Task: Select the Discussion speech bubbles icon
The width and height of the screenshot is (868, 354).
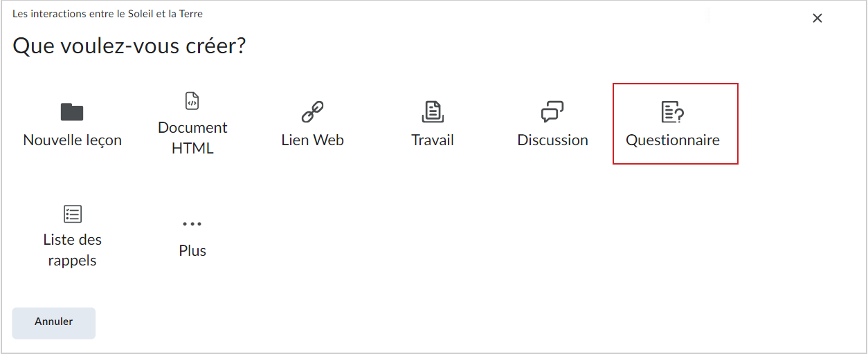Action: 552,111
